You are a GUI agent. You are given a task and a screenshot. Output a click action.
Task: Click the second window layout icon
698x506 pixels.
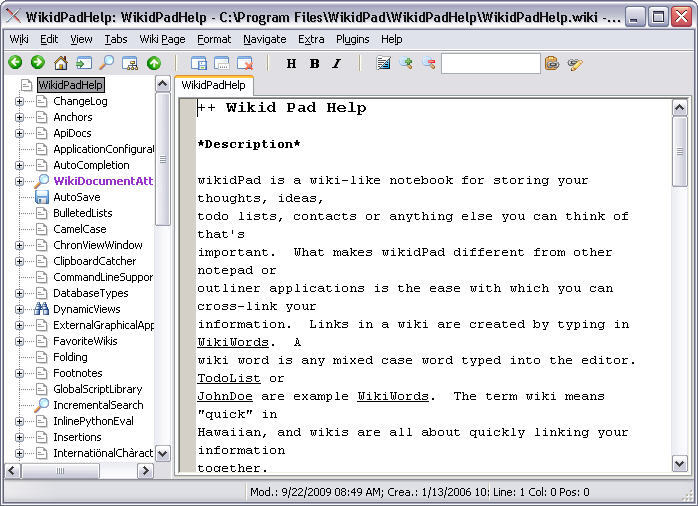click(222, 63)
